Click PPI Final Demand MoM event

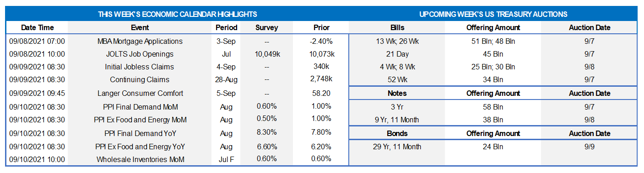pyautogui.click(x=140, y=107)
